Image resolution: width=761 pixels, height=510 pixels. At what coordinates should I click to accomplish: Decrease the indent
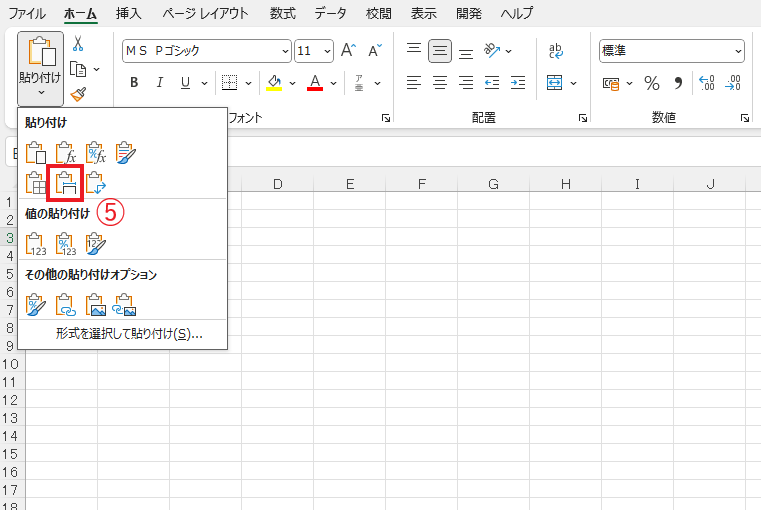[x=492, y=82]
